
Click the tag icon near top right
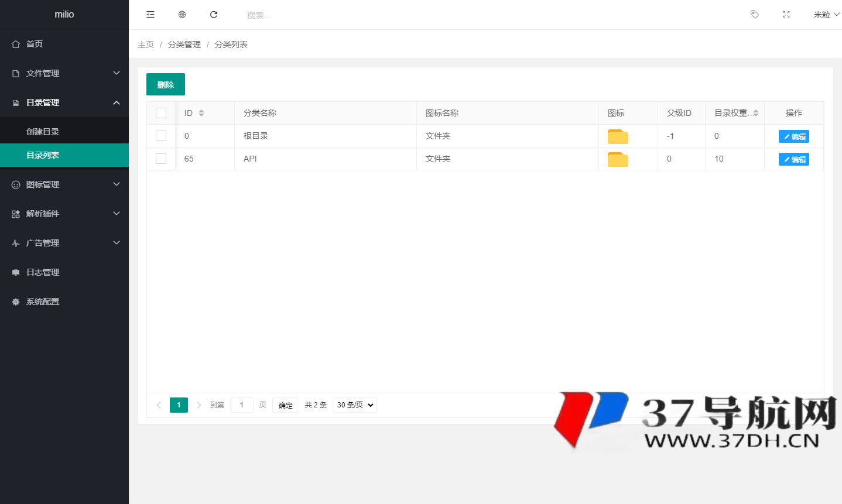pos(754,14)
